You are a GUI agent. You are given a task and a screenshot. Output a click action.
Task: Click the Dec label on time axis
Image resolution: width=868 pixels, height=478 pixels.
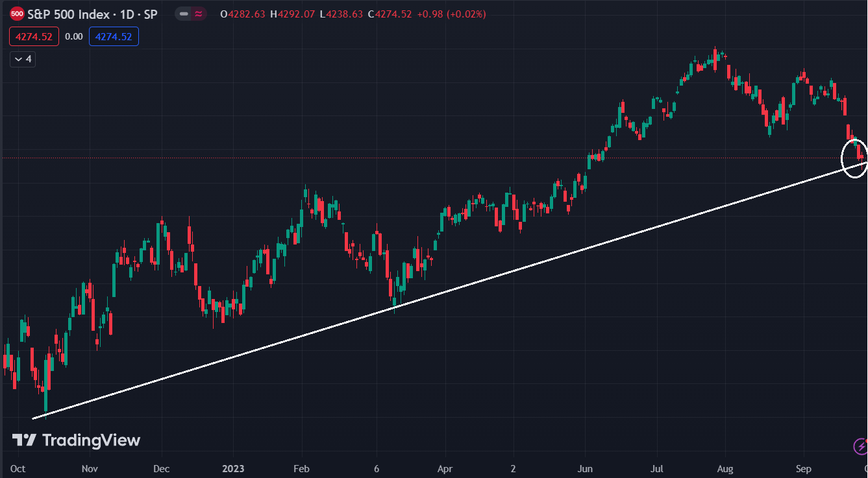coord(161,469)
